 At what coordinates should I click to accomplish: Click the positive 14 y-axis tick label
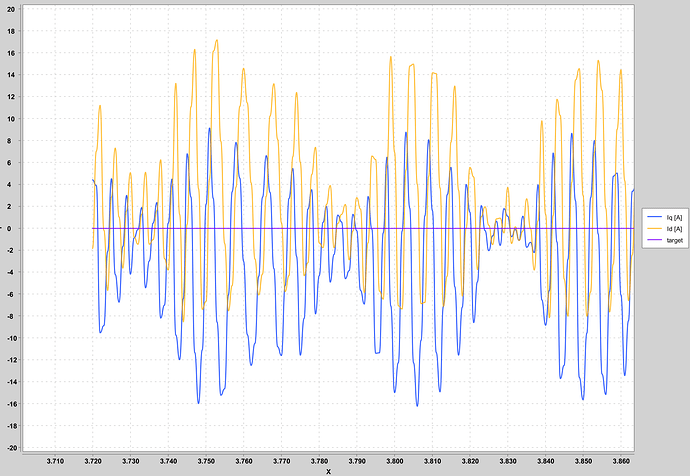pyautogui.click(x=11, y=75)
